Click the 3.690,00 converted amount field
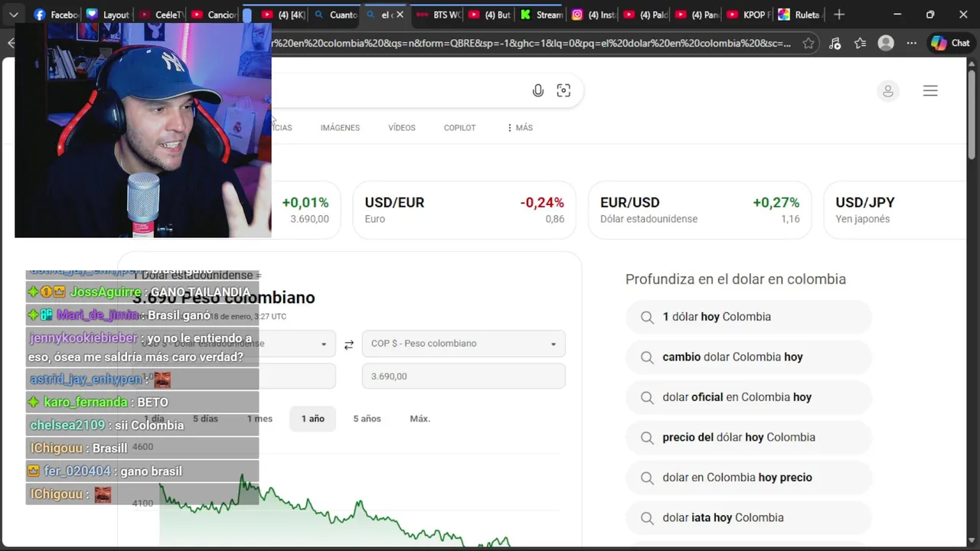 464,377
